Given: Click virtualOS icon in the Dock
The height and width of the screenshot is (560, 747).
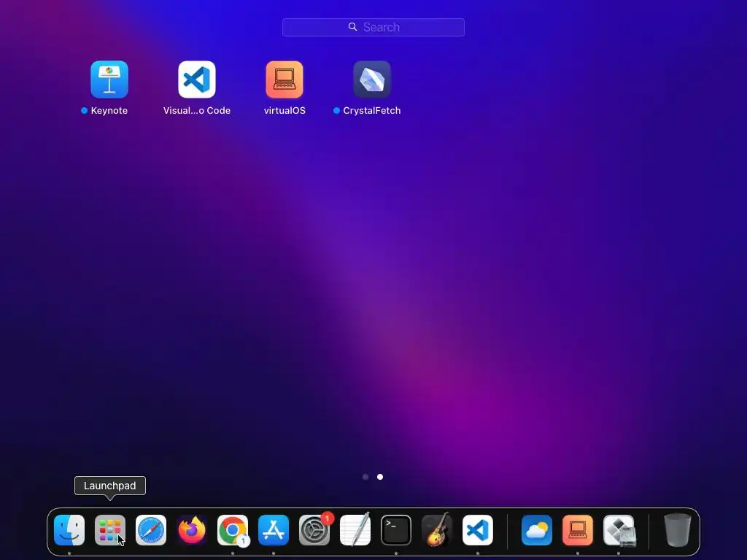Looking at the screenshot, I should click(x=578, y=530).
